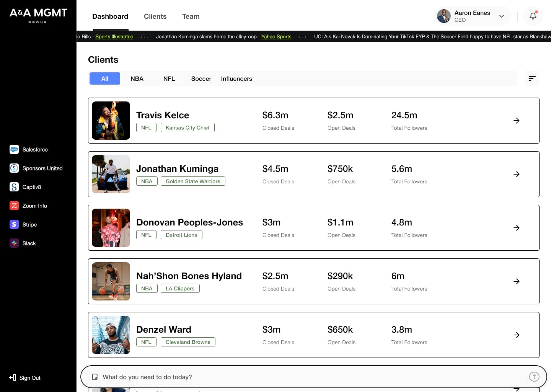Image resolution: width=551 pixels, height=392 pixels.
Task: Open Jonathan Kuminga details arrow
Action: pos(517,174)
